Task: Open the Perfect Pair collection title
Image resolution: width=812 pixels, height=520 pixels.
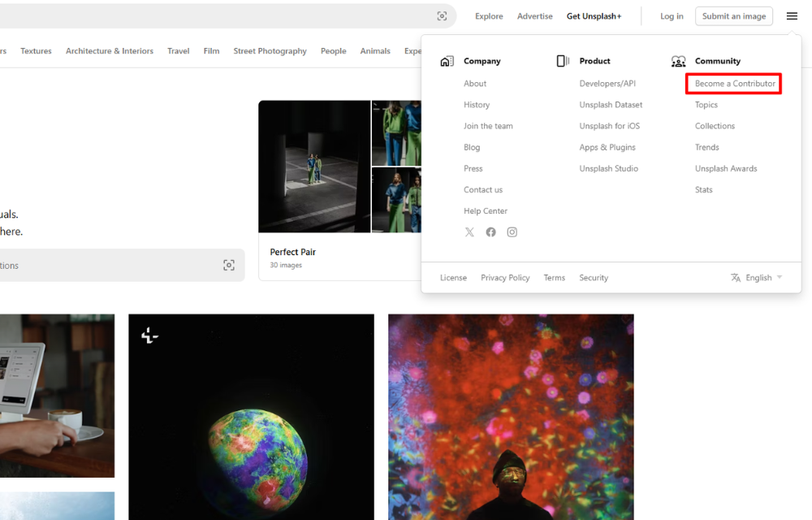Action: (292, 252)
